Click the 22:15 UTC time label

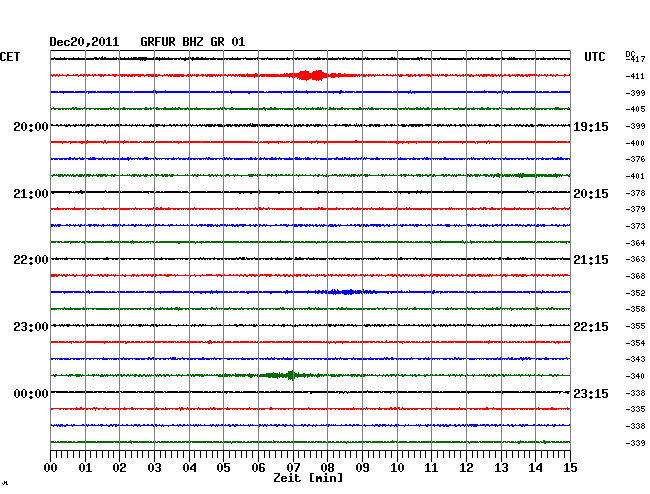pos(591,327)
